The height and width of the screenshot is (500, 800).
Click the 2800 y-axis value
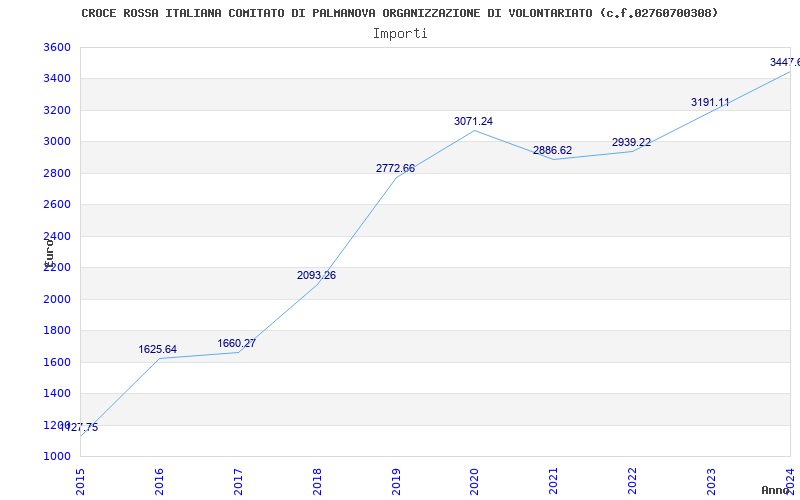click(x=57, y=173)
